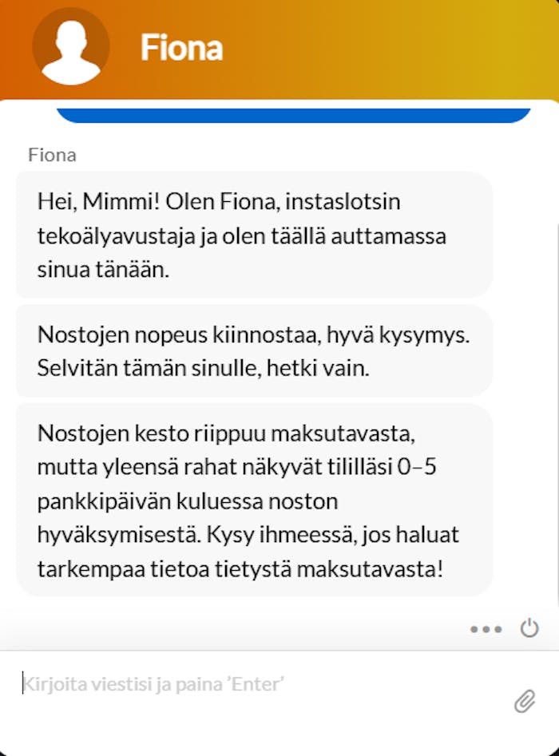This screenshot has height=756, width=559.
Task: Tap the person silhouette avatar icon
Action: 70,46
